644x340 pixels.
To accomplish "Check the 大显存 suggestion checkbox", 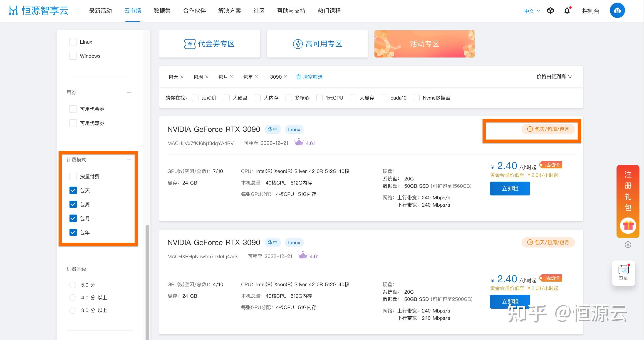I will (353, 98).
